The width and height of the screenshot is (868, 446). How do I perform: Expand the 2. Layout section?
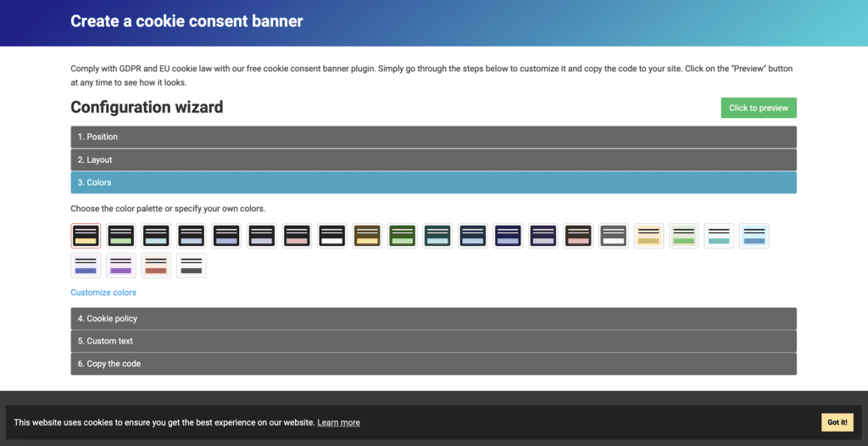click(433, 160)
